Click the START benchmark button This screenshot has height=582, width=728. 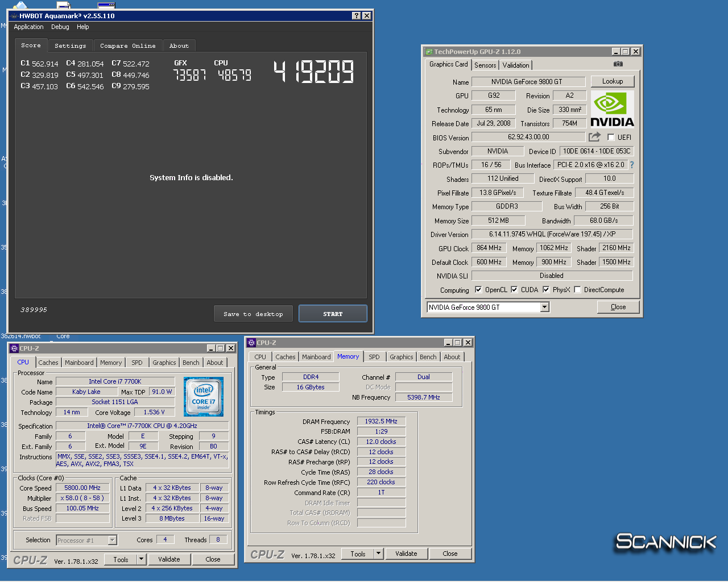(x=333, y=314)
